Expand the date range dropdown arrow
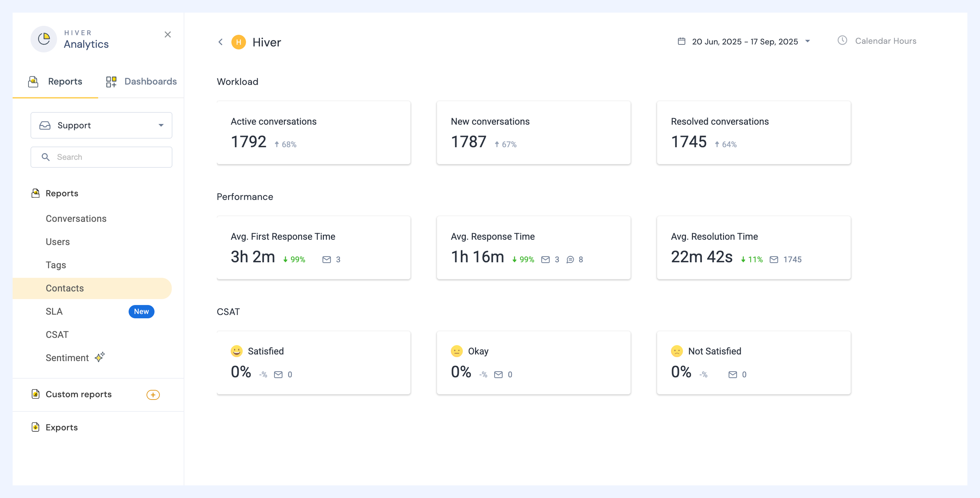 (807, 41)
